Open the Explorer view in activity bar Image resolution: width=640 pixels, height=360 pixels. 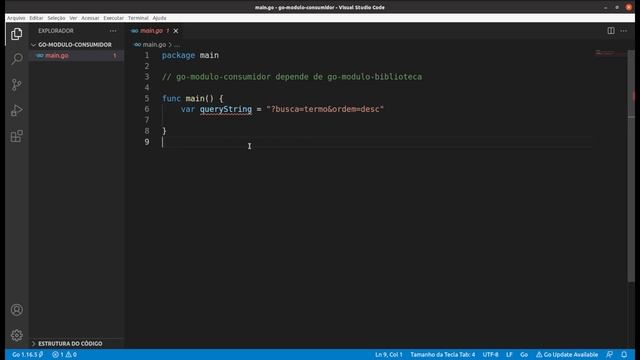pos(17,34)
